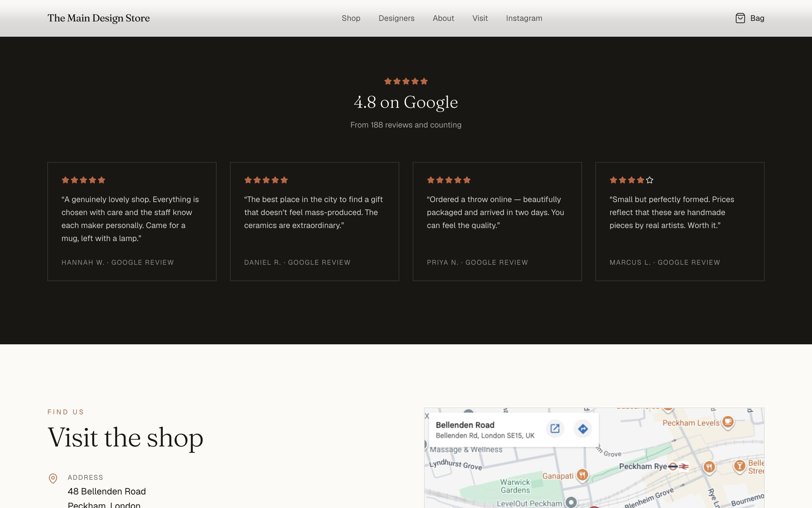
Task: Click "MARCUS L. · GOOGLE REVIEW" attribution
Action: tap(665, 262)
